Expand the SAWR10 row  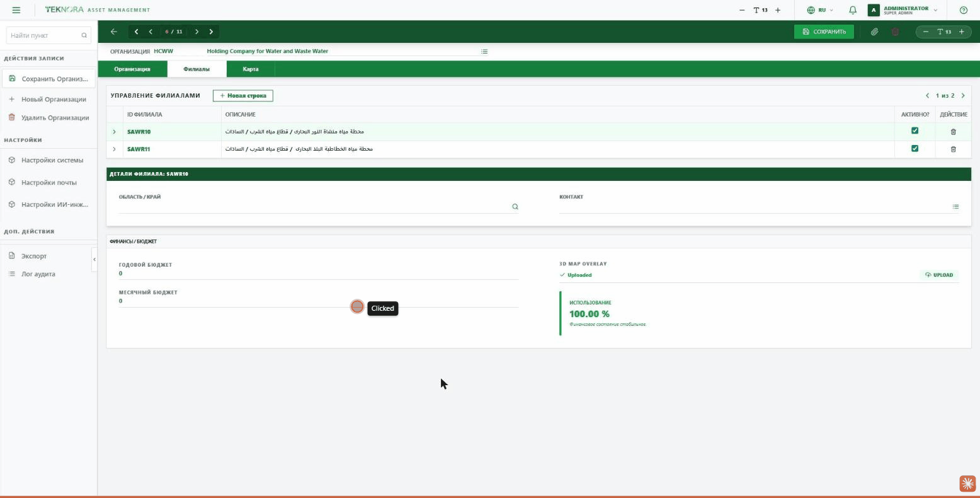(114, 132)
